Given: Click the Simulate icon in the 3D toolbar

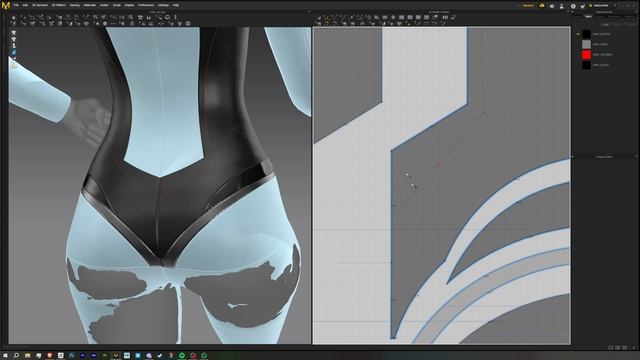Looking at the screenshot, I should point(13,18).
